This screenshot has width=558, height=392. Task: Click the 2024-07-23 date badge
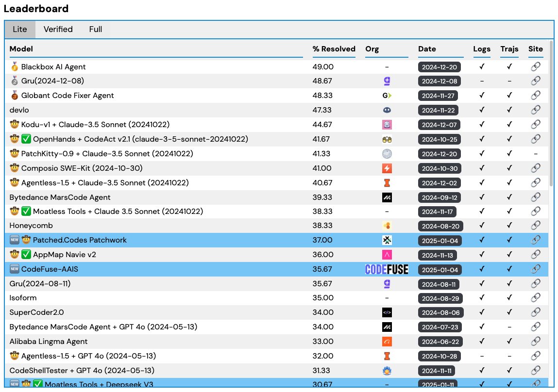tap(440, 327)
